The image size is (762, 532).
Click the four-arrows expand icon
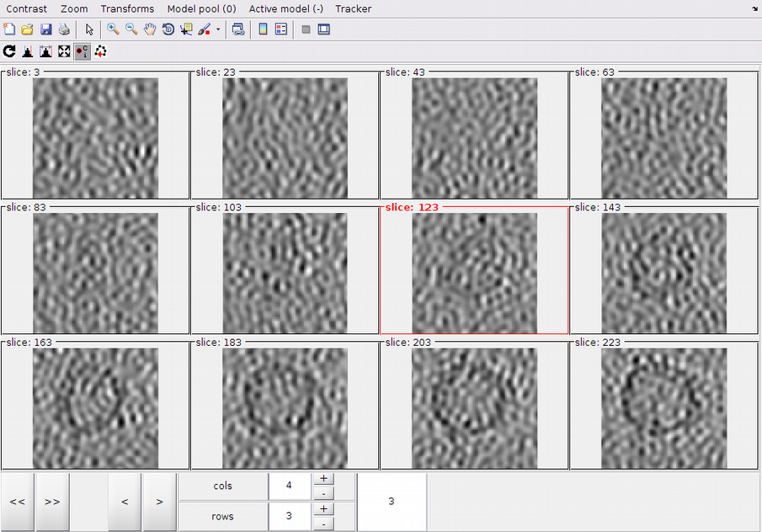[x=64, y=51]
